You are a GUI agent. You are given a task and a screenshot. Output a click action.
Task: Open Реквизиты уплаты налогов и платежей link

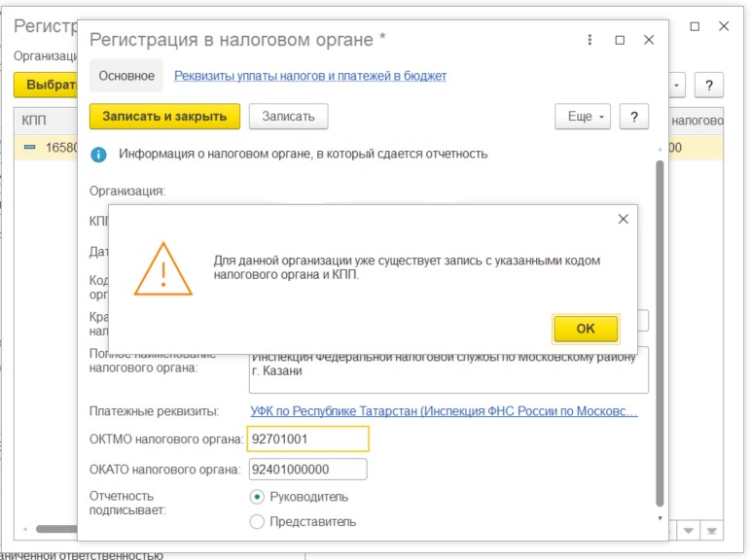[310, 76]
